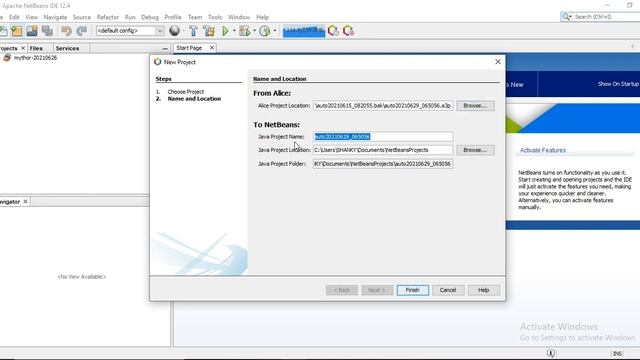
Task: Click the Clean and Build icon
Action: coord(209,31)
